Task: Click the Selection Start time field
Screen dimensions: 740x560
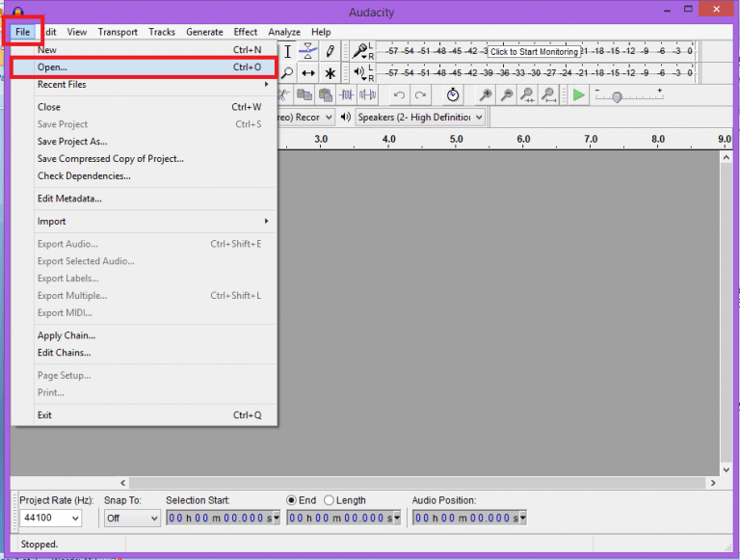Action: tap(223, 518)
